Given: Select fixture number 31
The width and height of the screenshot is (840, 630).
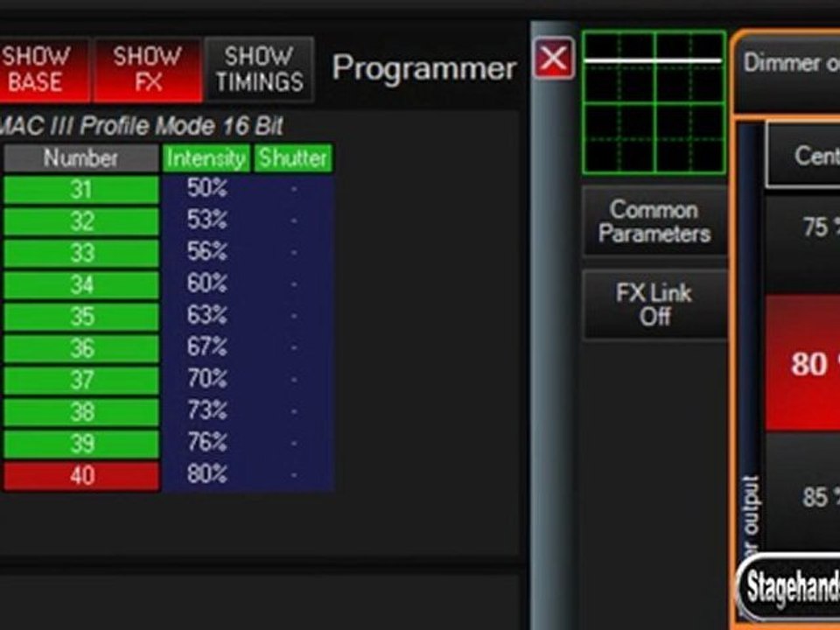Looking at the screenshot, I should pos(81,190).
